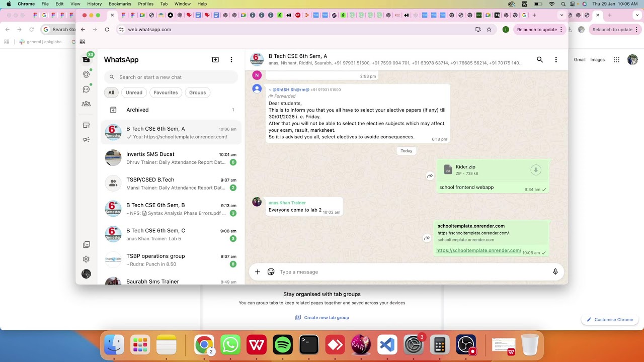This screenshot has width=644, height=362.
Task: Open the chat list three-dot menu
Action: pyautogui.click(x=231, y=60)
